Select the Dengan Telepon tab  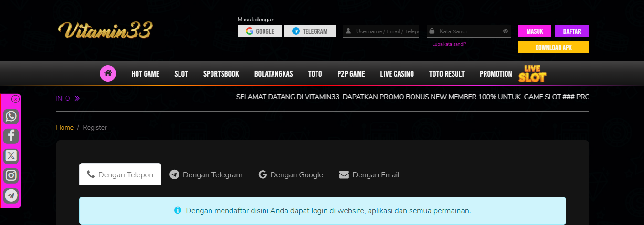coord(120,174)
